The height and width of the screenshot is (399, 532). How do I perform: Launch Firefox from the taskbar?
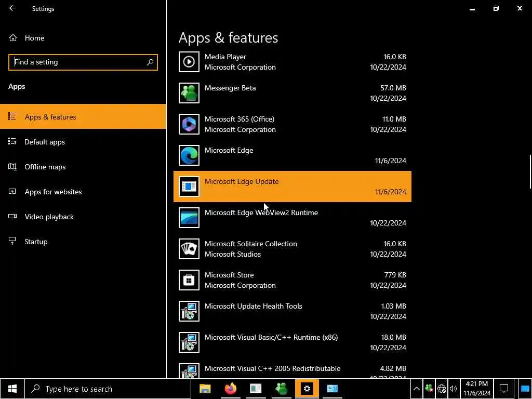pos(230,389)
